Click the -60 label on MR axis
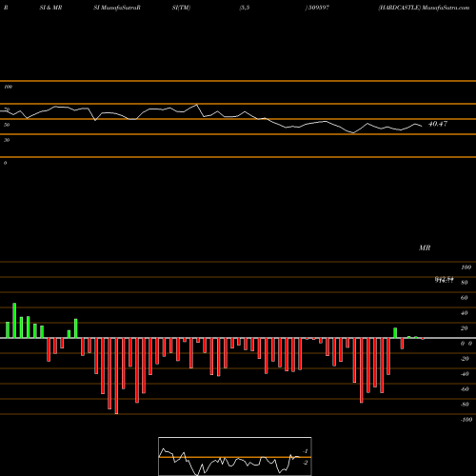 click(465, 389)
